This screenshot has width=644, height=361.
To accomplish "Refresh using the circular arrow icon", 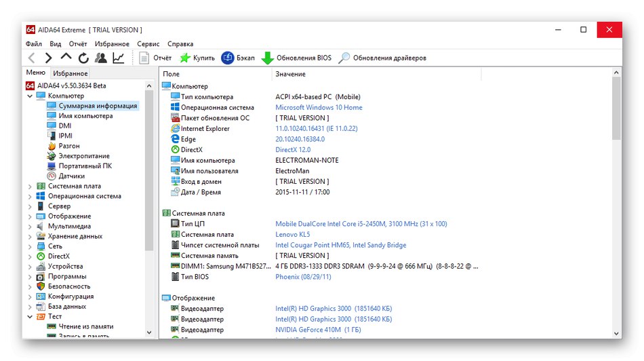I will [83, 58].
